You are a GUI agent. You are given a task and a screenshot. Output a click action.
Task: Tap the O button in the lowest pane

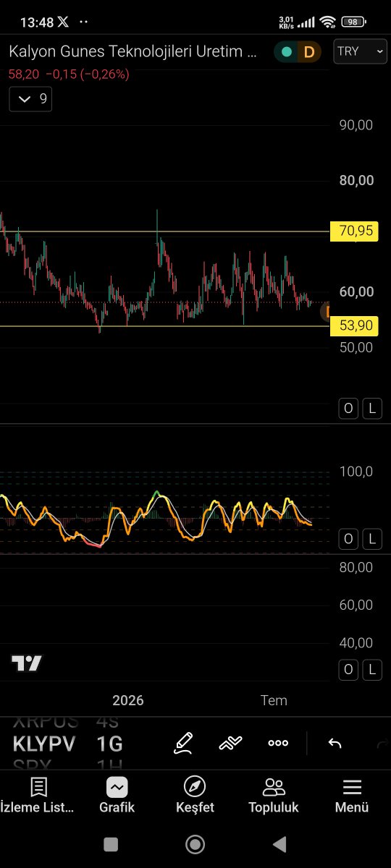click(348, 670)
